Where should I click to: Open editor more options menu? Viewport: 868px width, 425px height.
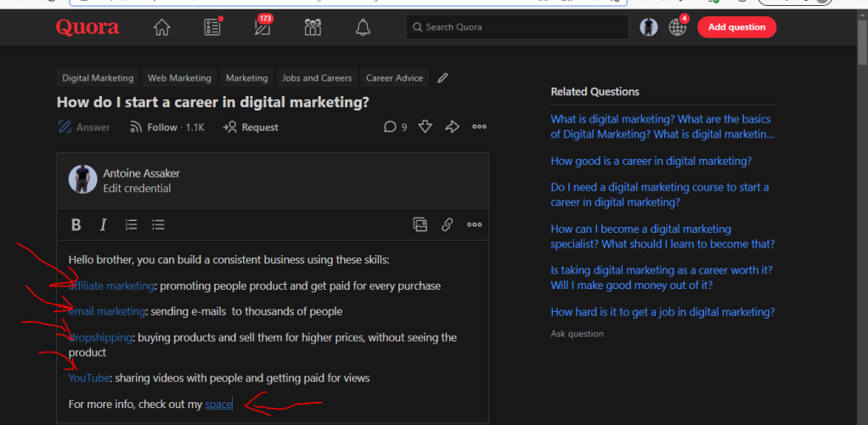click(x=475, y=224)
